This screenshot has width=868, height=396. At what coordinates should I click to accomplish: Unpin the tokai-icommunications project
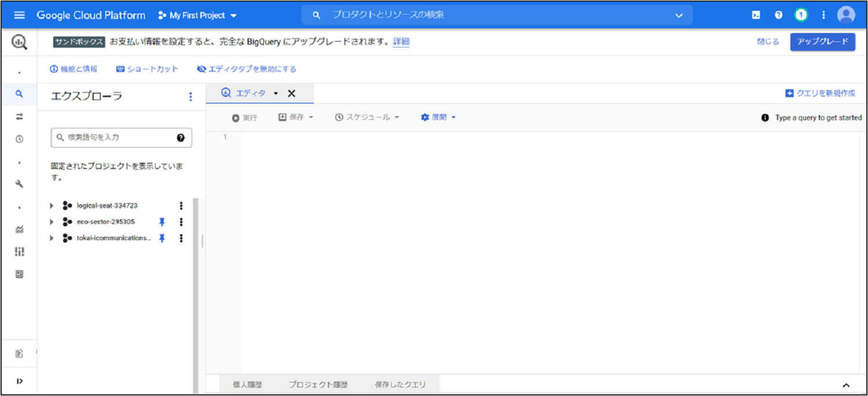[162, 238]
